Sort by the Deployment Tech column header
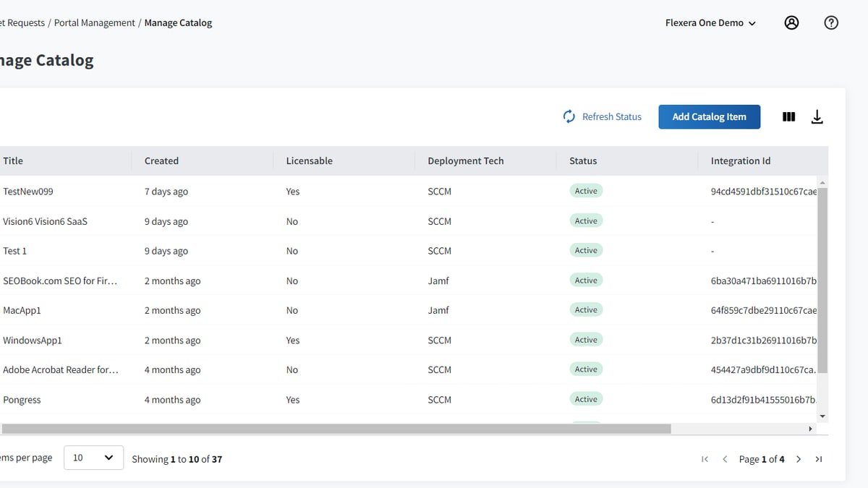The height and width of the screenshot is (488, 868). pos(466,160)
